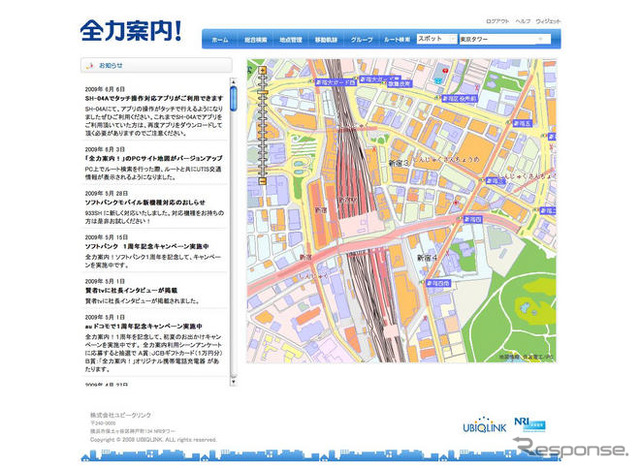640x469 pixels.
Task: Click the ウィジェット link
Action: tap(548, 21)
